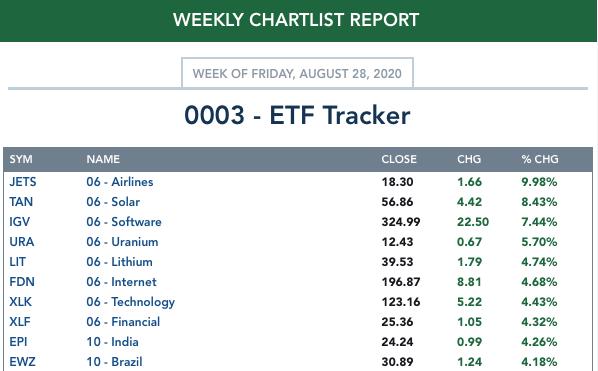The image size is (598, 371).
Task: Open the IGV symbol link
Action: (19, 222)
